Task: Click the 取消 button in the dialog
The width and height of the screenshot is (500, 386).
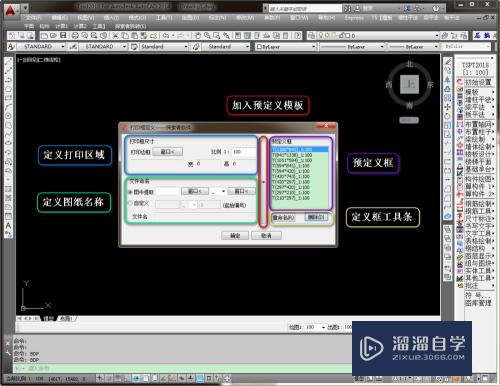Action: [x=266, y=235]
